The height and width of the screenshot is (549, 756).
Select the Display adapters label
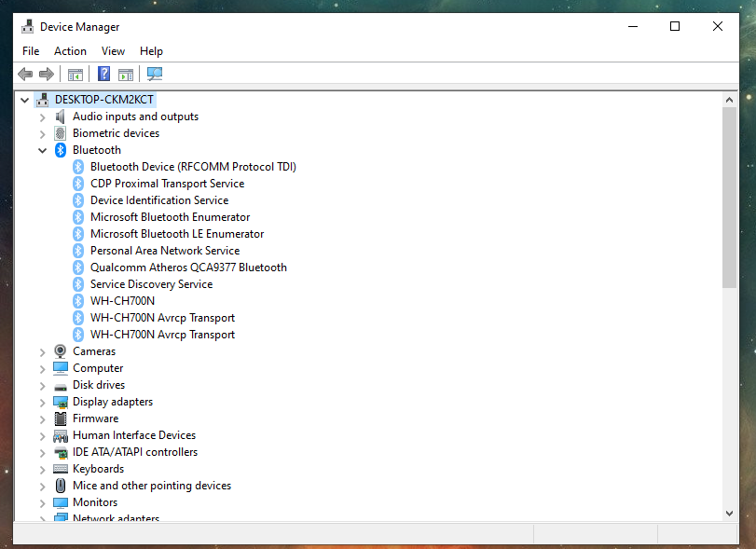[x=113, y=402]
